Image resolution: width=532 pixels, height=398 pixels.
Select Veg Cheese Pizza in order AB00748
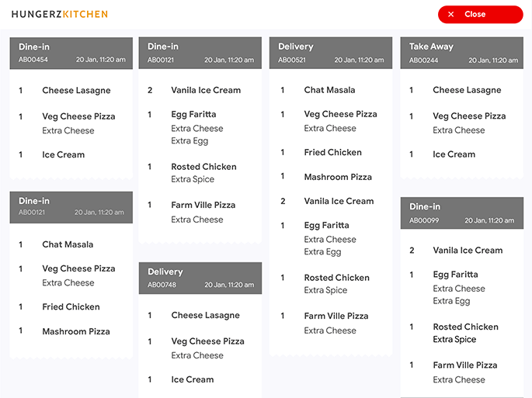point(207,341)
